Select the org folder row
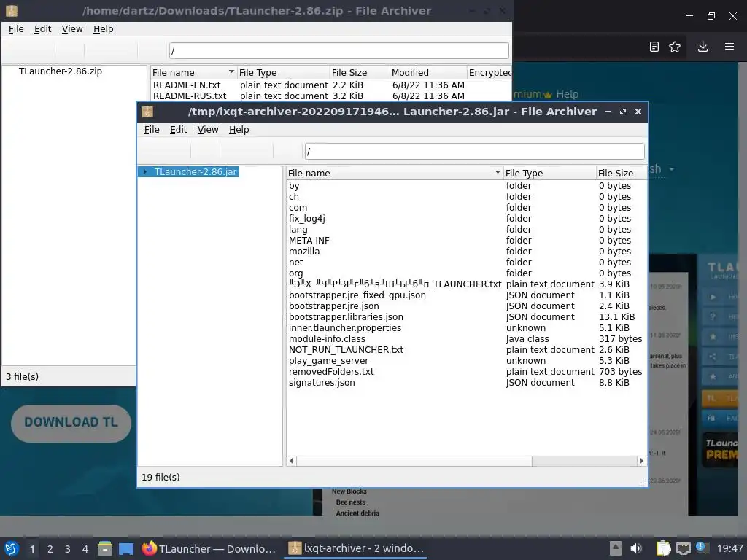Image resolution: width=747 pixels, height=560 pixels. [x=295, y=273]
